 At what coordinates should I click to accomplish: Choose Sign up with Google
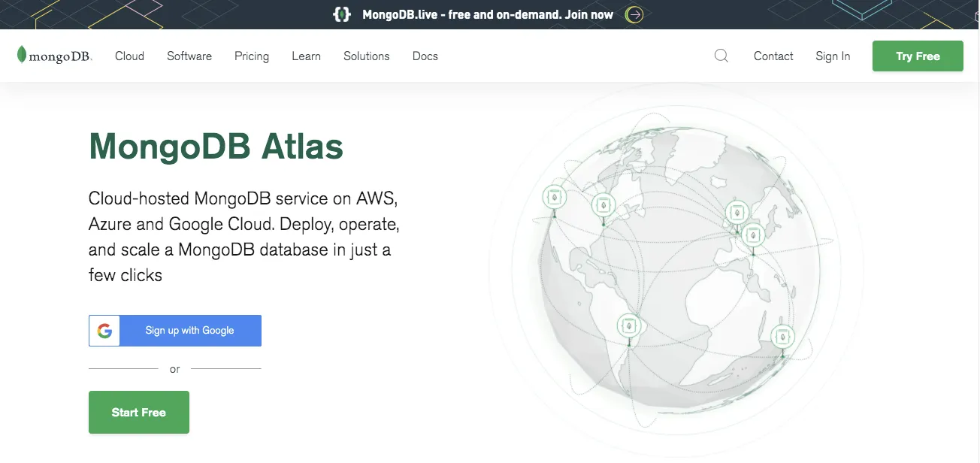175,331
